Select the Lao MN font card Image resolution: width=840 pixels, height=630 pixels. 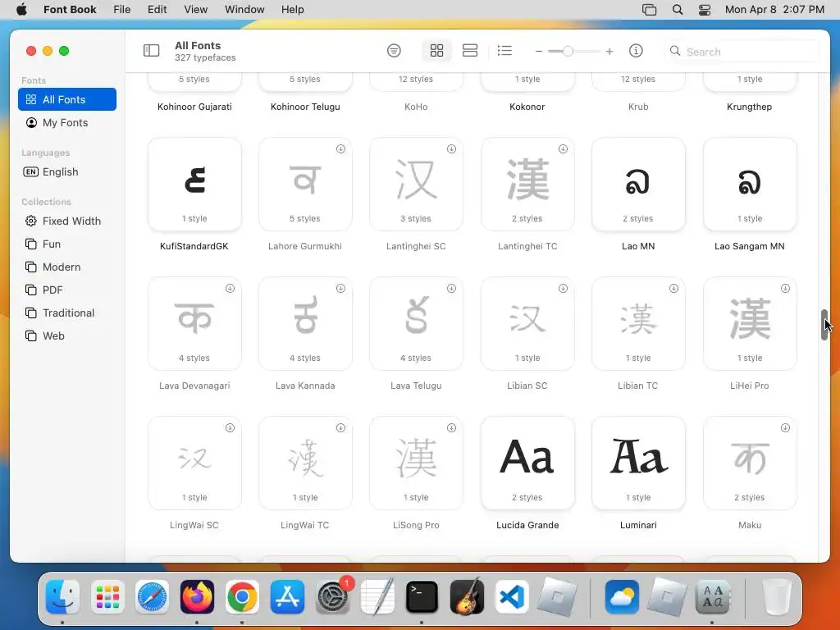coord(638,185)
